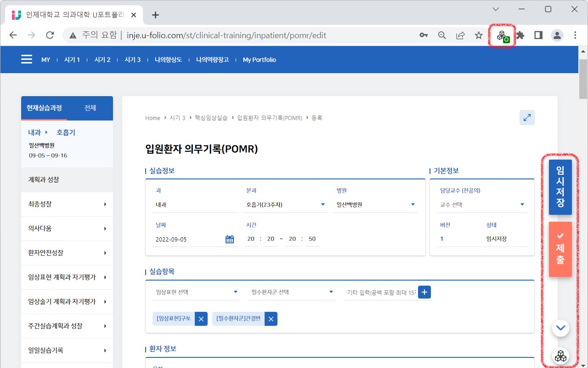The image size is (588, 368).
Task: Close the 인제대학교 의과대학 U포트폴리오 tab
Action: tap(134, 15)
